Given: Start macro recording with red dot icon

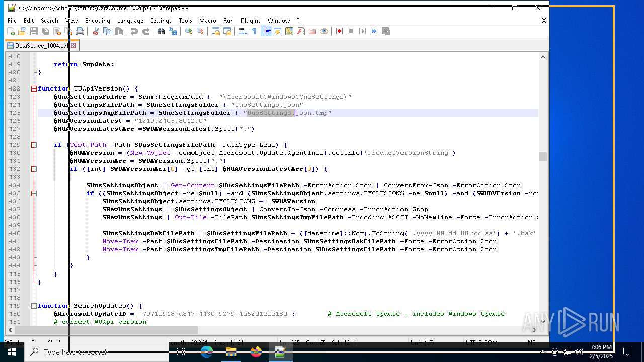Looking at the screenshot, I should click(x=339, y=31).
